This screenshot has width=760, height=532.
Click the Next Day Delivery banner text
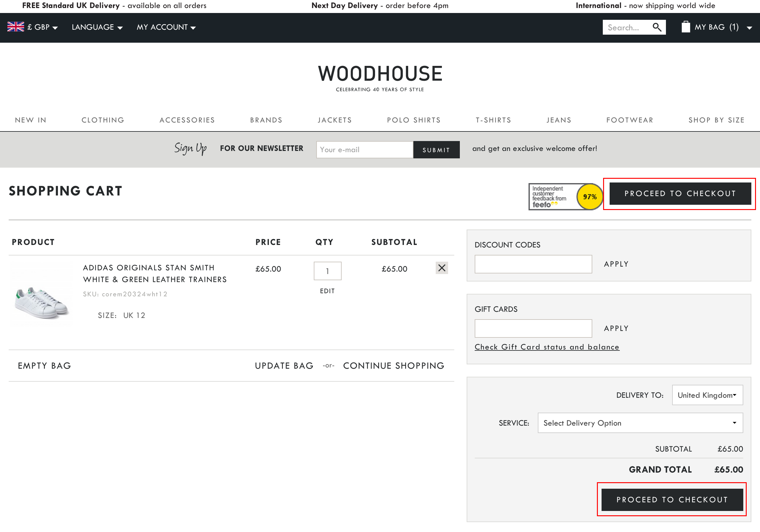coord(380,6)
